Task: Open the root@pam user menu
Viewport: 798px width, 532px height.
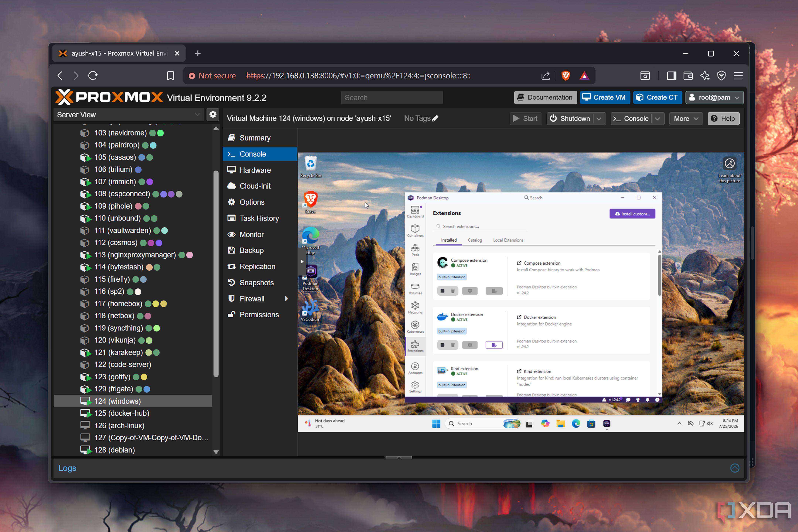Action: (x=714, y=97)
